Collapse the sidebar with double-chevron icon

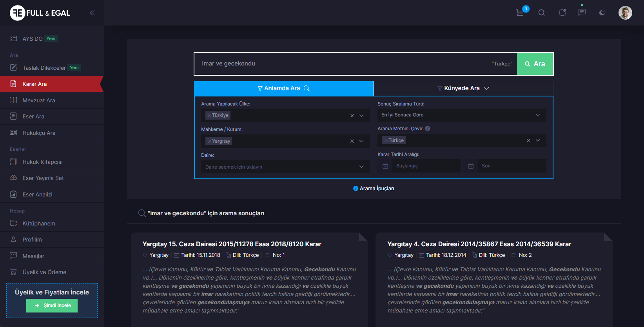click(x=92, y=13)
